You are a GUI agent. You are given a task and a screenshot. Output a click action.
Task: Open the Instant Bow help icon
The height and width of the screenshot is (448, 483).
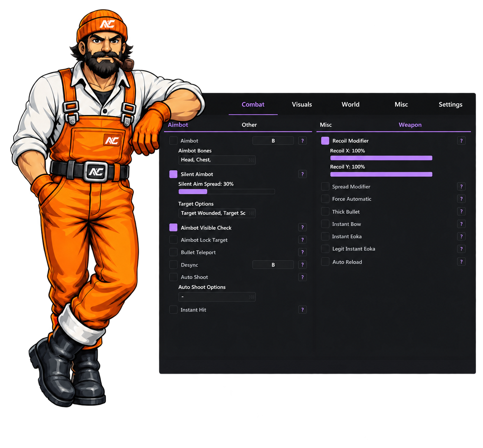[461, 224]
